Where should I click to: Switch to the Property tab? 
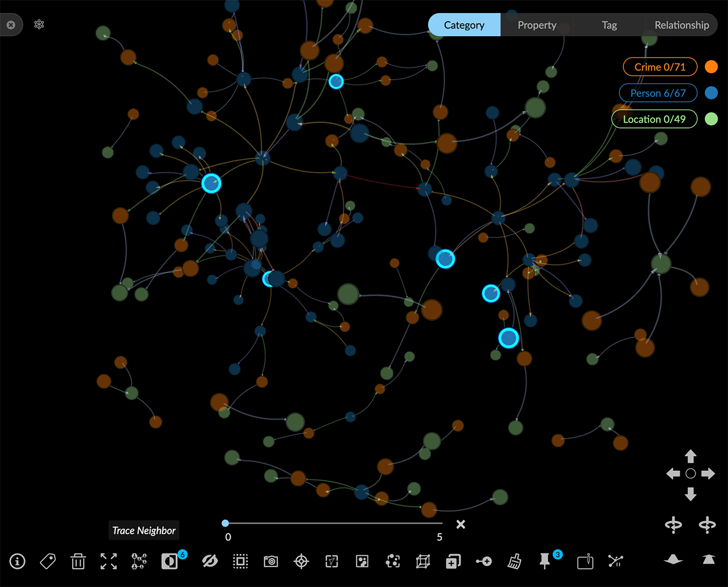coord(536,25)
